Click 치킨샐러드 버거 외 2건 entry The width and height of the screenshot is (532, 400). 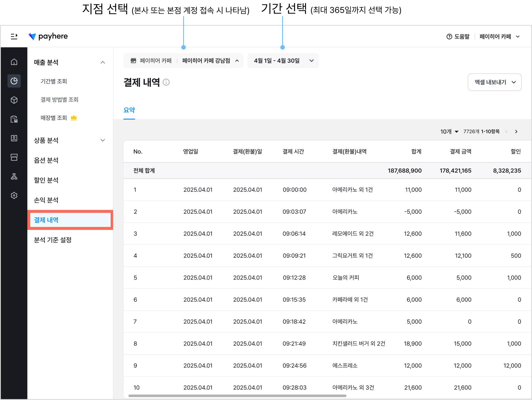click(x=359, y=344)
